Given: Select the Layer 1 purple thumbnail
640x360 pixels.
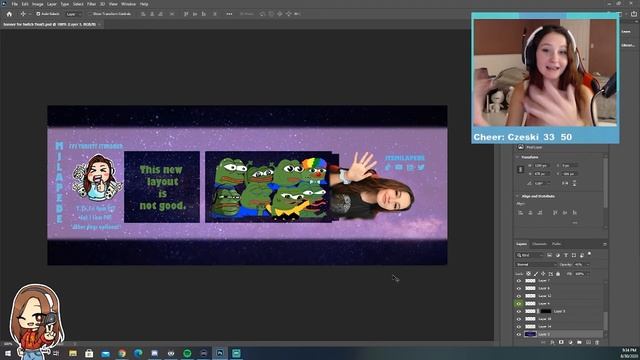Looking at the screenshot, I should click(530, 334).
